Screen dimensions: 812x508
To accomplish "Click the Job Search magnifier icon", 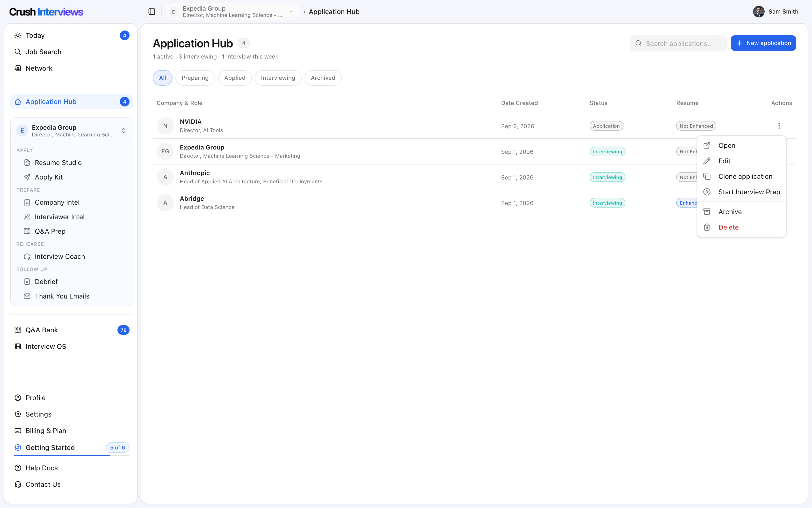I will 18,52.
